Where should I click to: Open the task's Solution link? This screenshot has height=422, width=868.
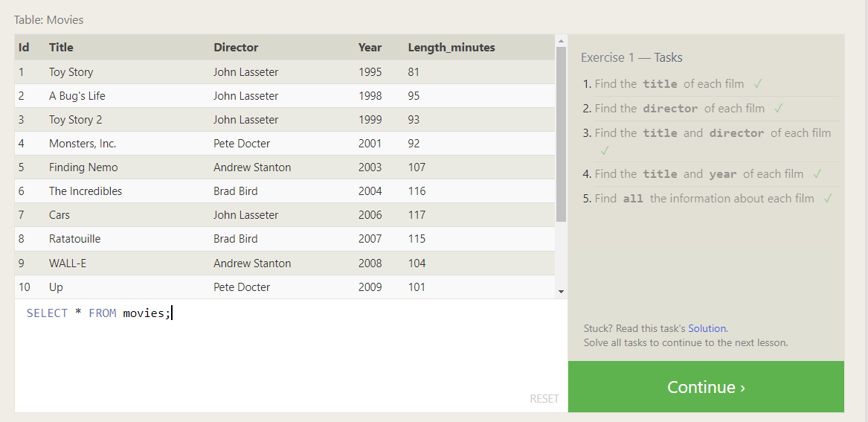coord(707,328)
